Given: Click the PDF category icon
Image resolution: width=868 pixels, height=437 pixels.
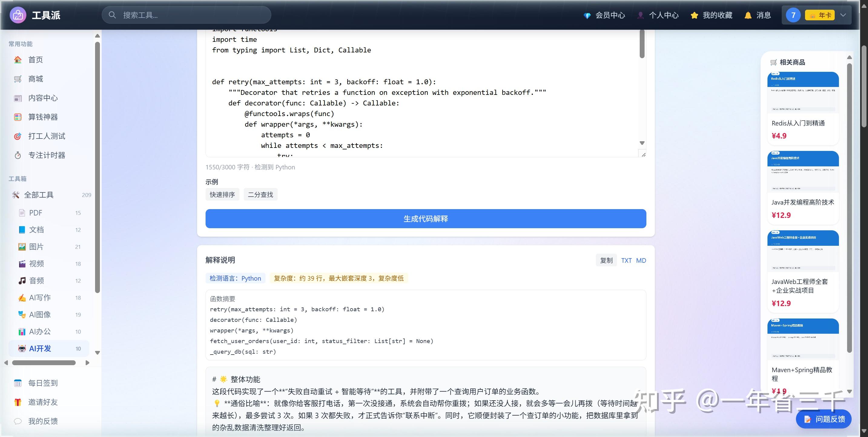Looking at the screenshot, I should [x=22, y=213].
